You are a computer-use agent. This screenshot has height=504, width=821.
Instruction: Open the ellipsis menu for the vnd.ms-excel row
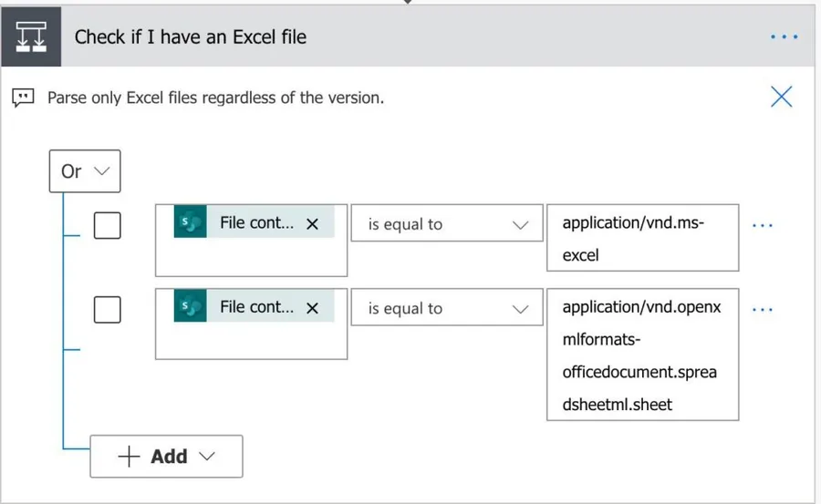(x=762, y=225)
